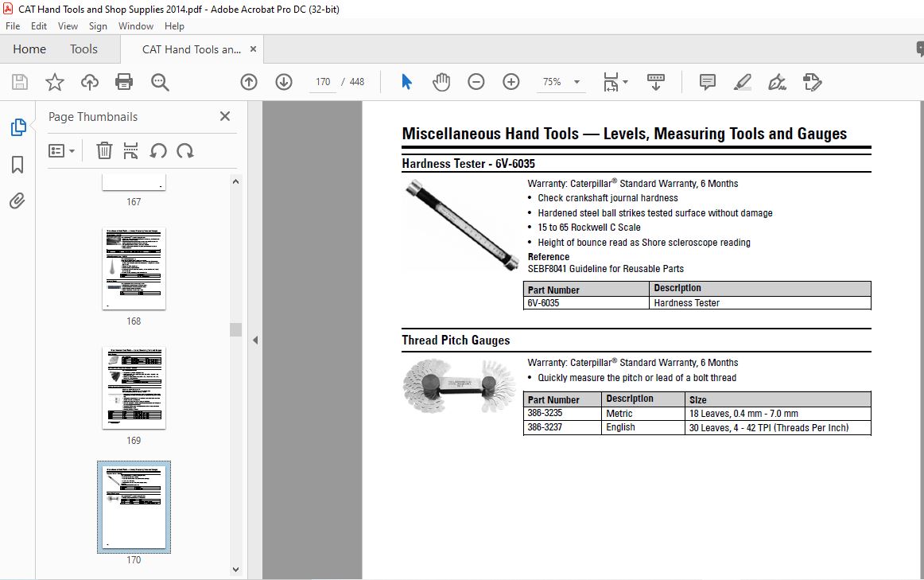Open the View menu
The height and width of the screenshot is (580, 924).
coord(68,26)
